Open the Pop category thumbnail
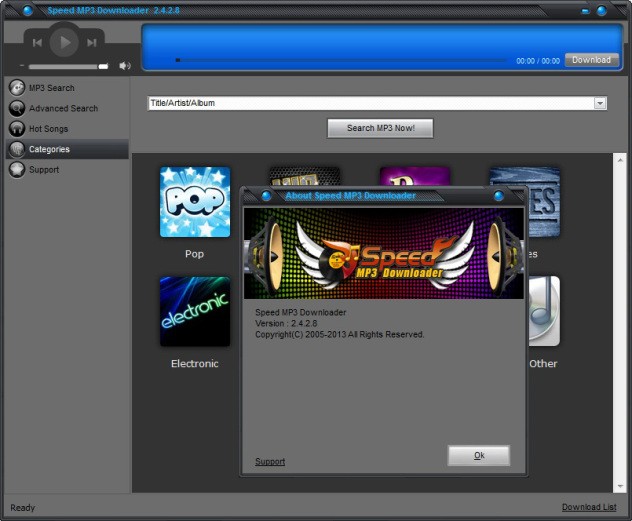Image resolution: width=632 pixels, height=521 pixels. (195, 202)
